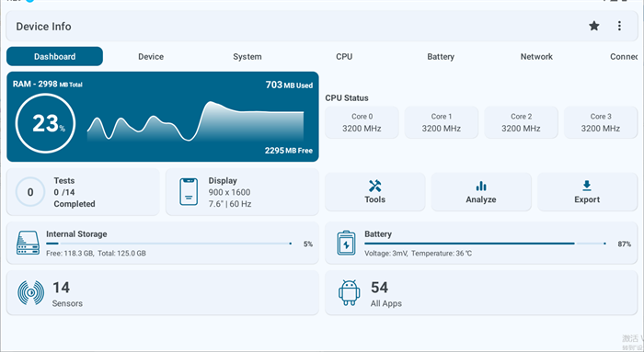Open the partially visible Connectivity tab
644x352 pixels.
coord(624,57)
